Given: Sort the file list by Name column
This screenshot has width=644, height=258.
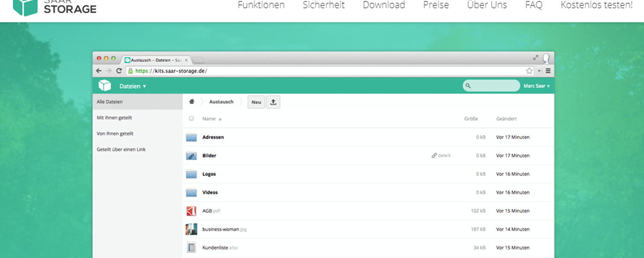Looking at the screenshot, I should [x=209, y=119].
